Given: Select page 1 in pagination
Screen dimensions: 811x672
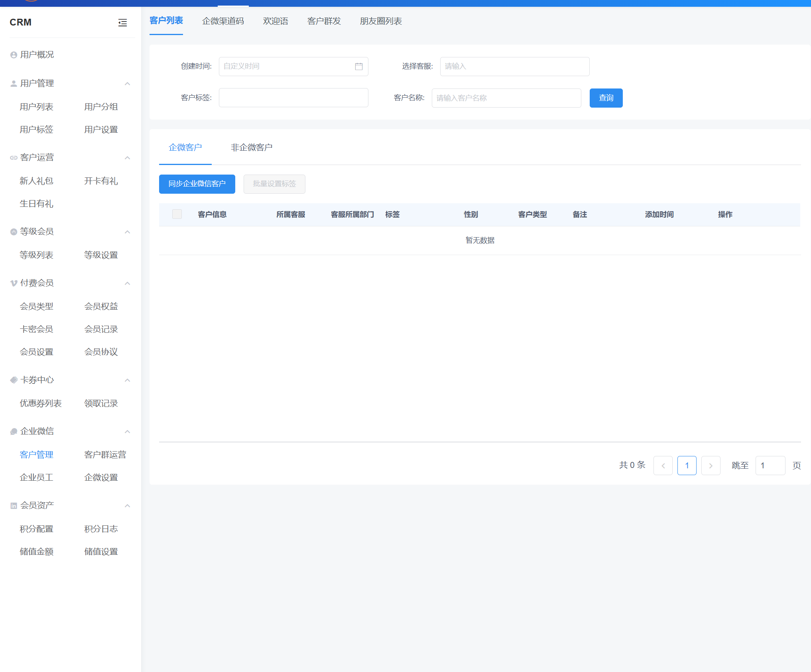Looking at the screenshot, I should 687,466.
